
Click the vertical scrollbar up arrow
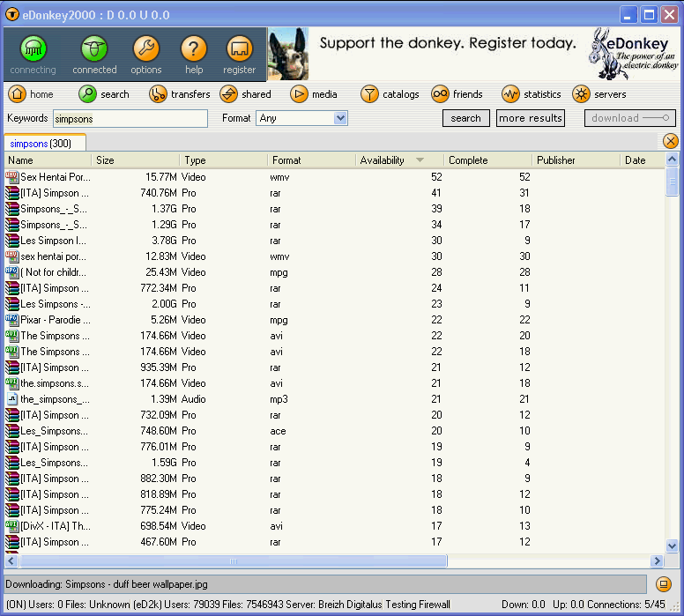(x=673, y=160)
